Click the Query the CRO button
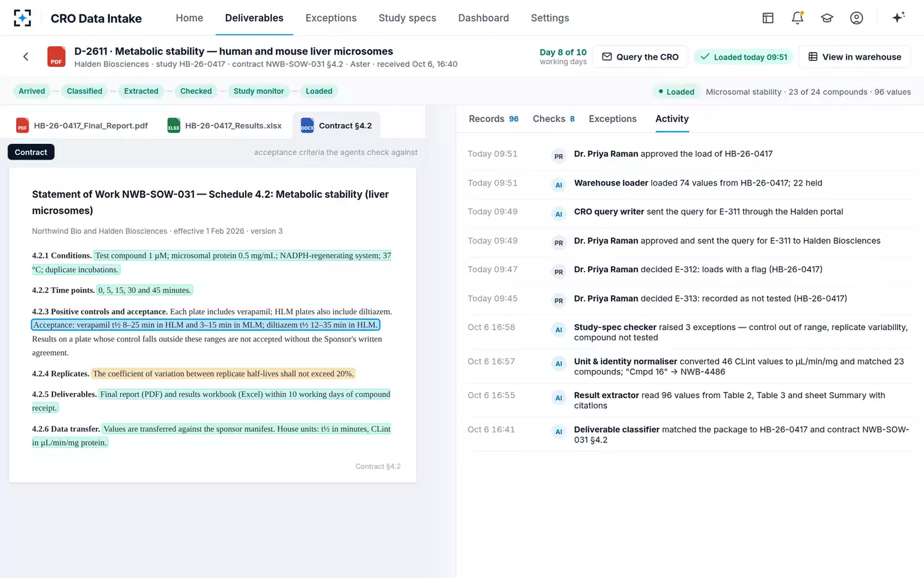 (640, 57)
